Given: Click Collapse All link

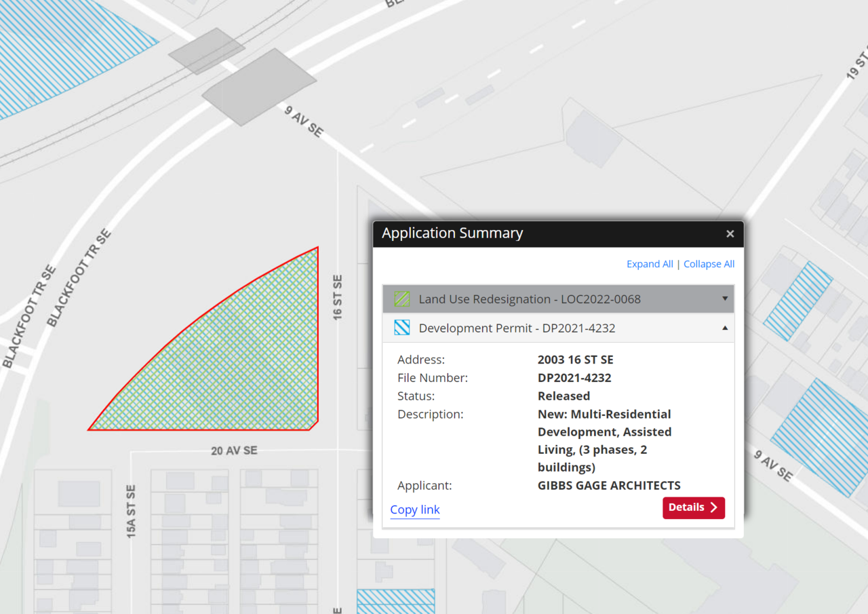Looking at the screenshot, I should [709, 264].
